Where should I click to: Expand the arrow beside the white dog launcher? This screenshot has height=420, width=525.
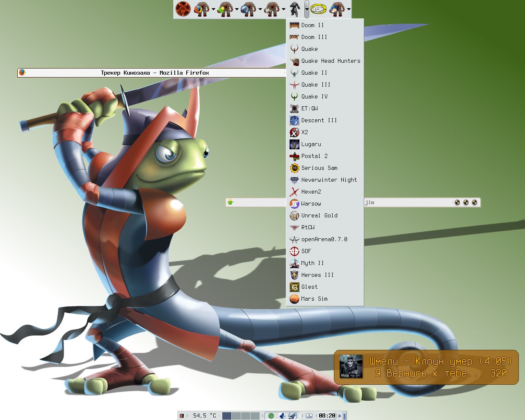point(283,9)
